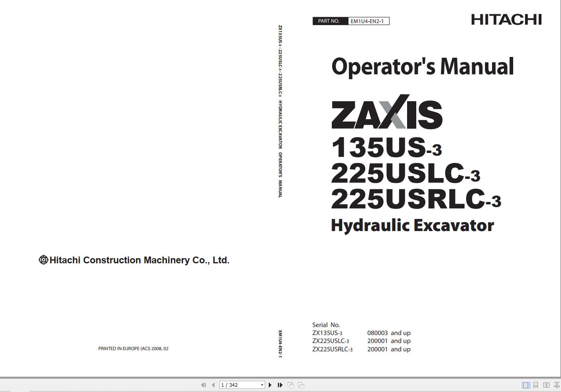561x392 pixels.
Task: Click the PART NO. label
Action: coord(329,21)
